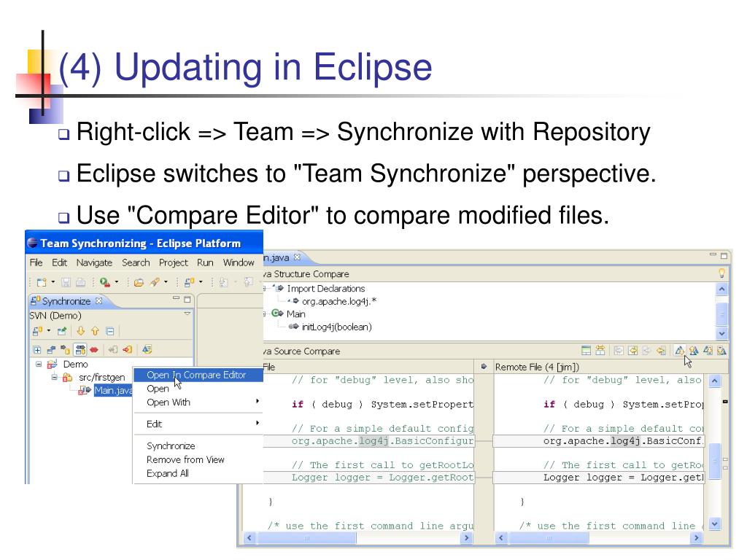Click the New wizard icon in the main toolbar
The width and height of the screenshot is (747, 560).
coord(42,282)
